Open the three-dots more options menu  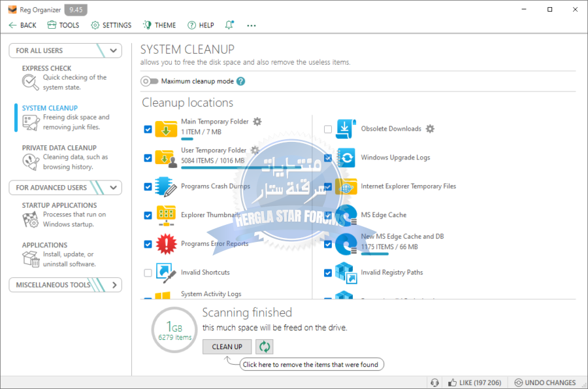252,25
